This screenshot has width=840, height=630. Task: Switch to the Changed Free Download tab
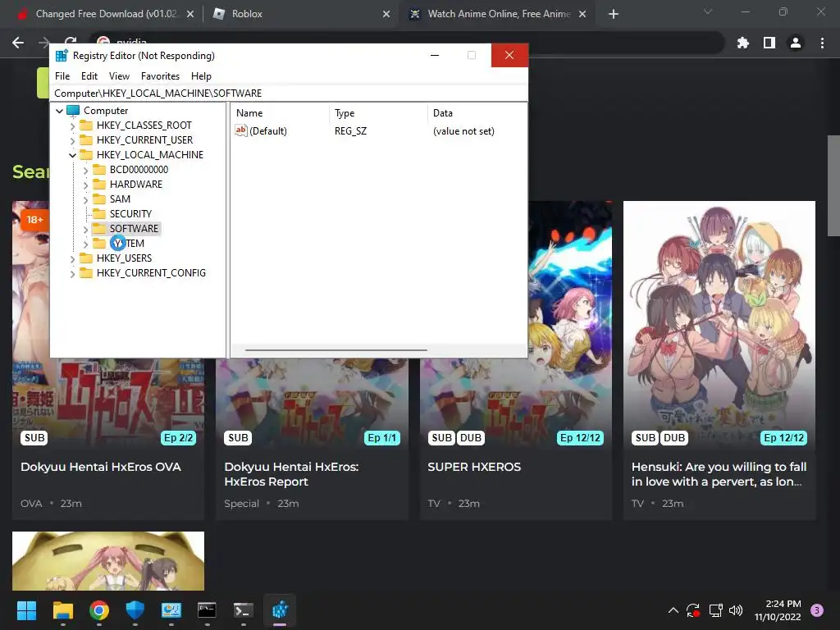click(x=106, y=14)
